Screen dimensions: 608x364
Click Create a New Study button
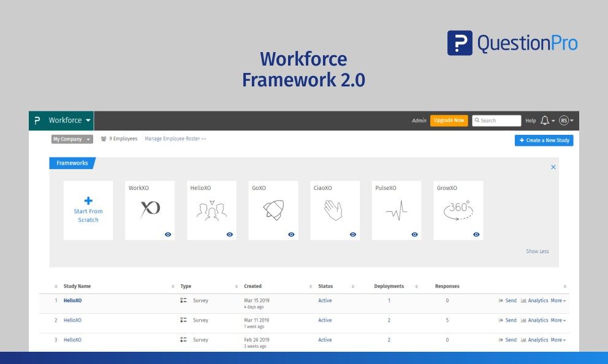(x=544, y=140)
